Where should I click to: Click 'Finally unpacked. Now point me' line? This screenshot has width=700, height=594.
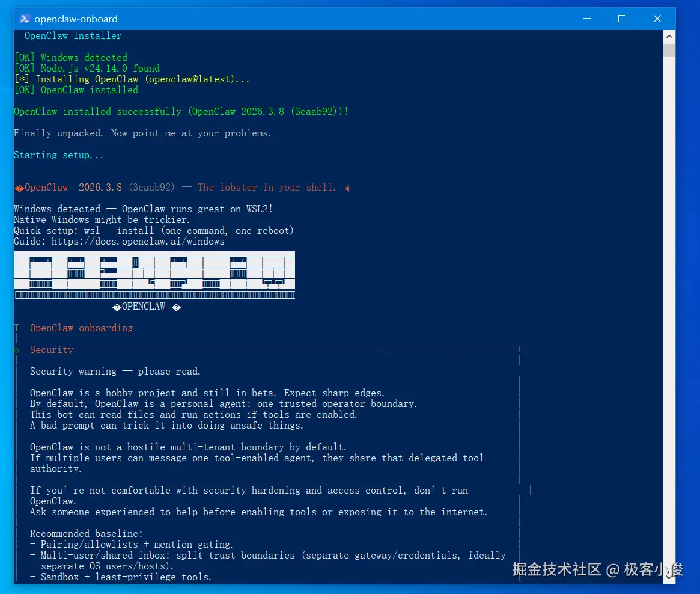click(142, 133)
